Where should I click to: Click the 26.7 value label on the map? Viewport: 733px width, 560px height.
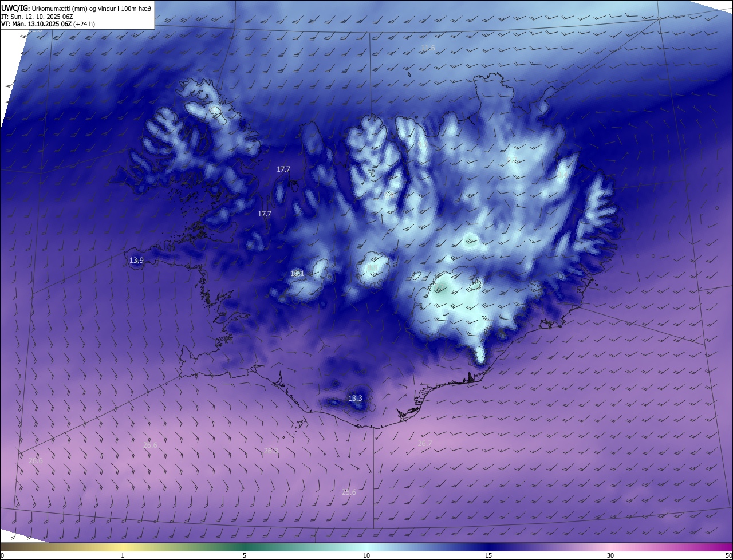point(425,444)
